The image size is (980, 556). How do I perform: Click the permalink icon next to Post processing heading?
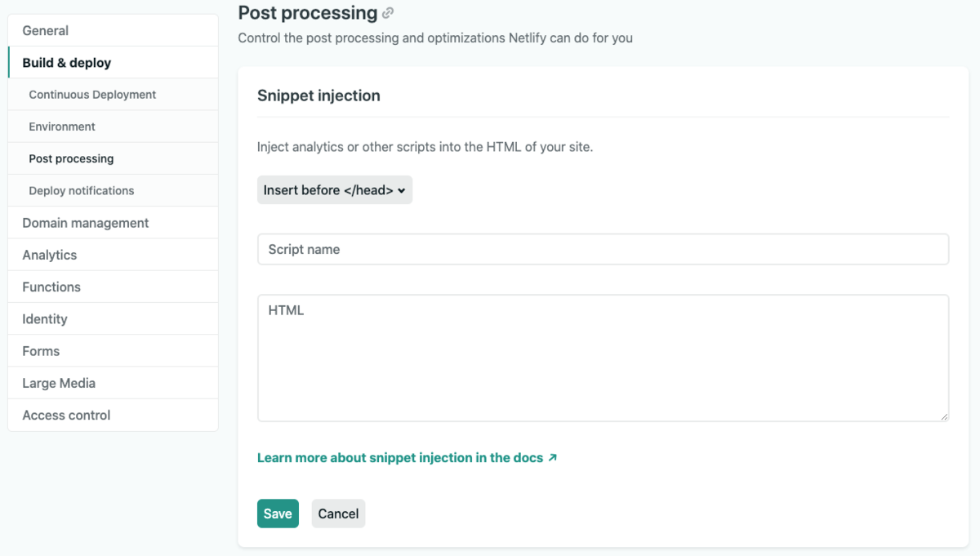tap(386, 12)
